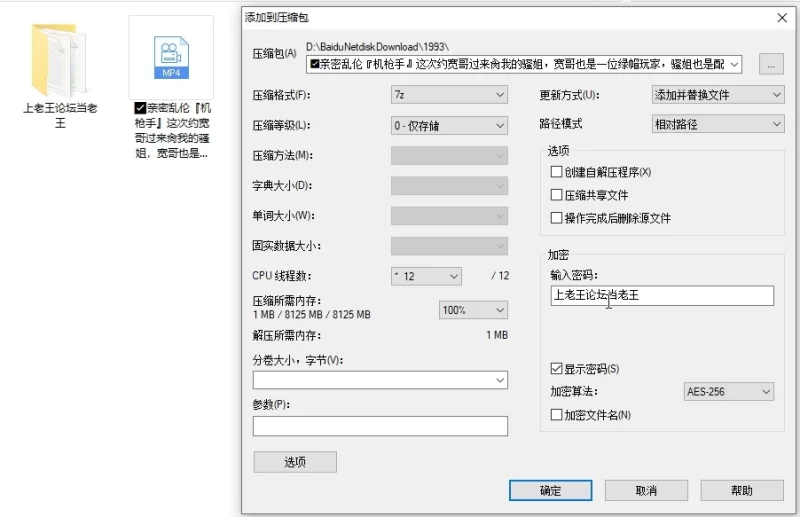This screenshot has width=800, height=517.
Task: Open the 更新方式 dropdown
Action: (716, 95)
